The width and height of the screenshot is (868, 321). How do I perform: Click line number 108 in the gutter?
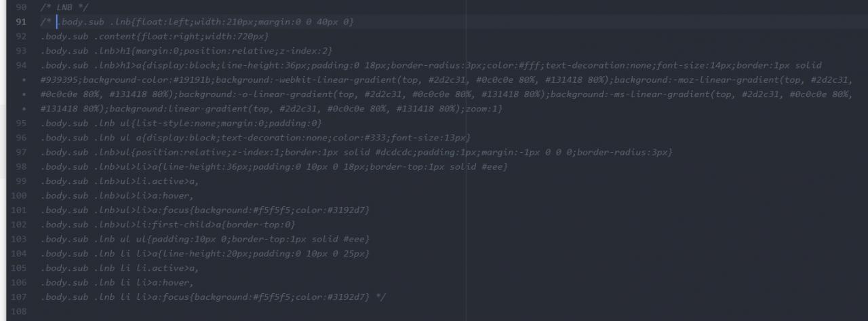[20, 311]
